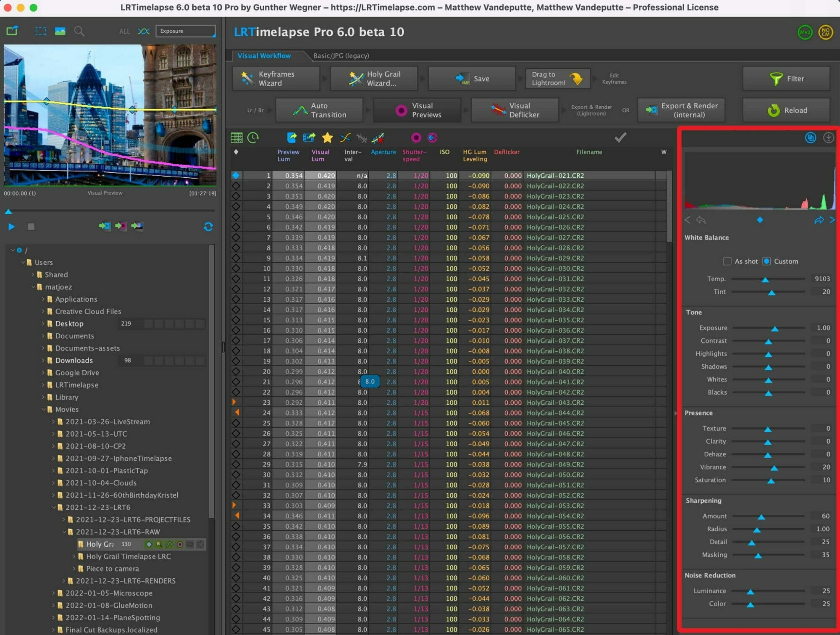Click the film strip export icon
The image size is (840, 635).
click(309, 137)
